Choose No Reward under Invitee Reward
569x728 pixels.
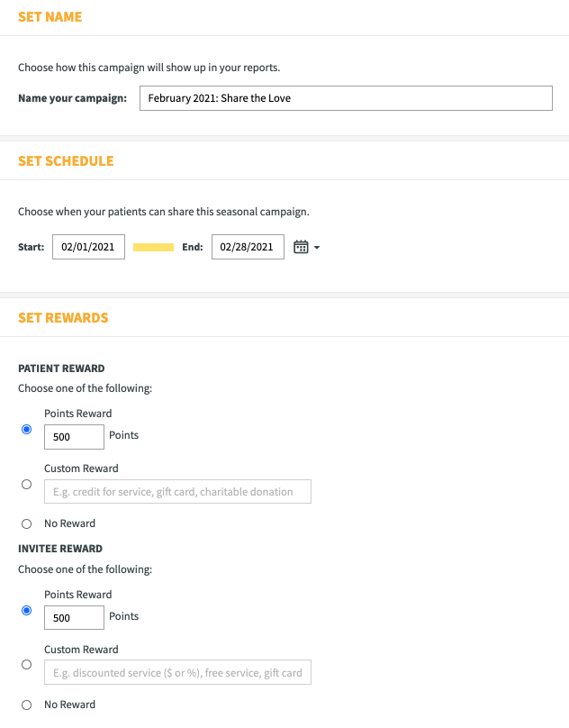26,705
